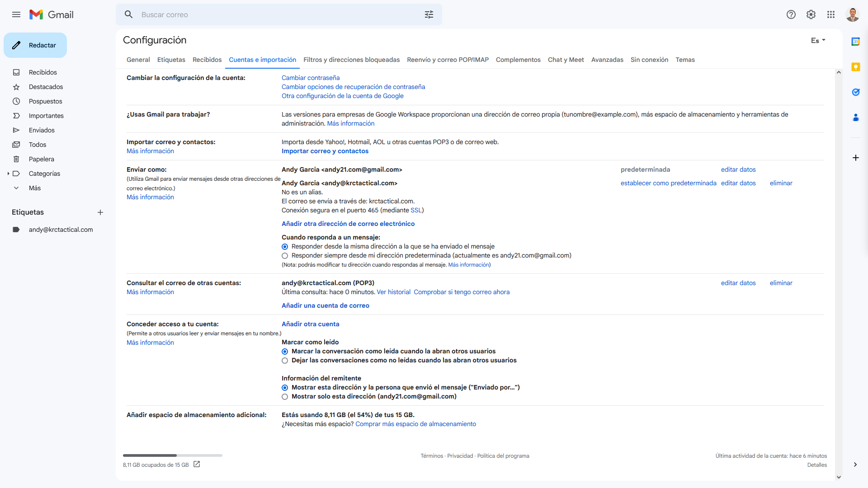
Task: Open Filtros y direcciones bloqueadas tab
Action: (x=351, y=60)
